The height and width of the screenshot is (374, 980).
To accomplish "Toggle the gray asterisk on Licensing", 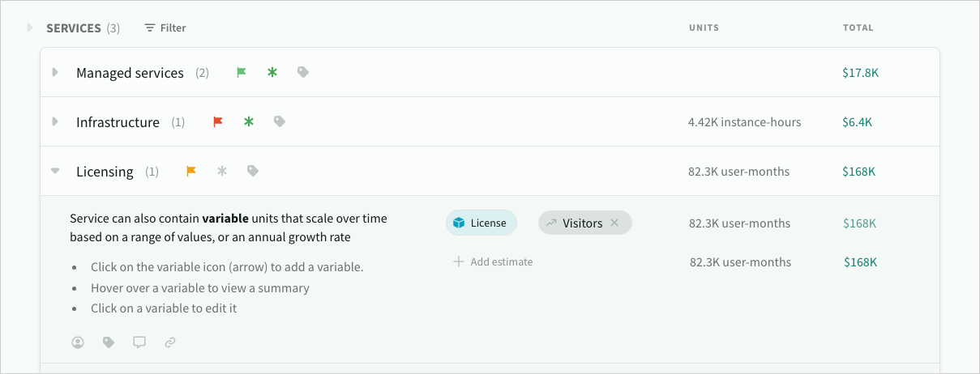I will (222, 171).
